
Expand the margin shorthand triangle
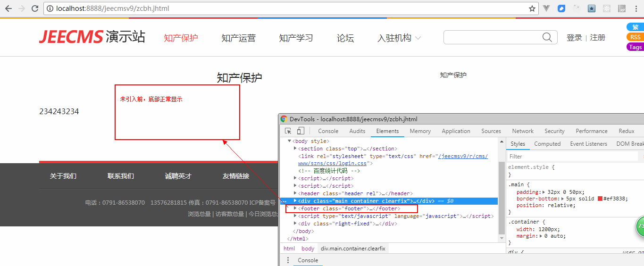(541, 236)
